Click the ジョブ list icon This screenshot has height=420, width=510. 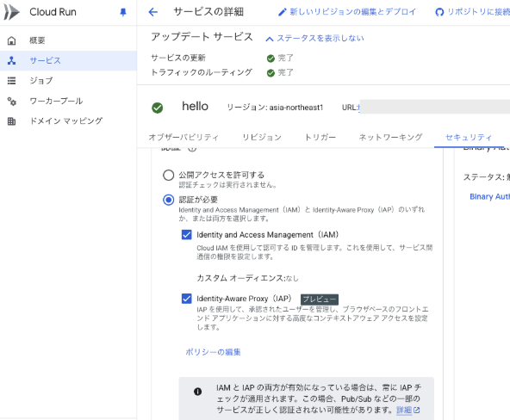click(x=11, y=81)
